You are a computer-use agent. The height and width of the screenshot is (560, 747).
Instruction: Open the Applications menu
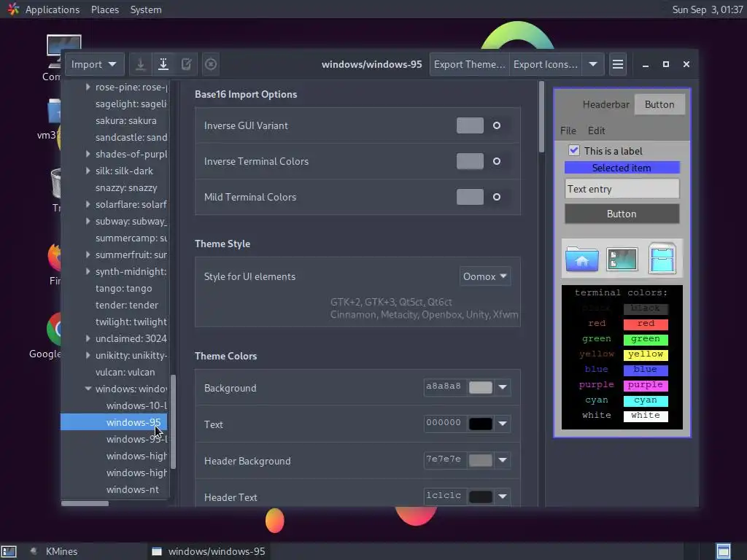coord(52,9)
